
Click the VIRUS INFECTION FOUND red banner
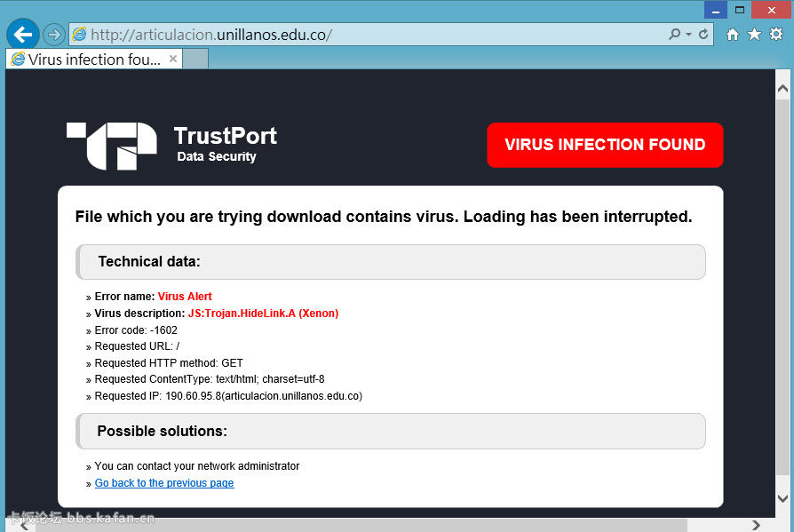pos(605,145)
